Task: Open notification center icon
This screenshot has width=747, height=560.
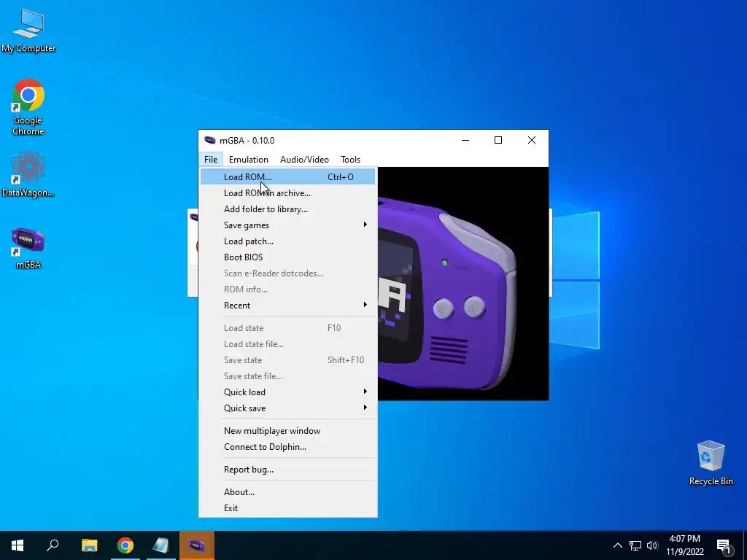Action: (724, 545)
